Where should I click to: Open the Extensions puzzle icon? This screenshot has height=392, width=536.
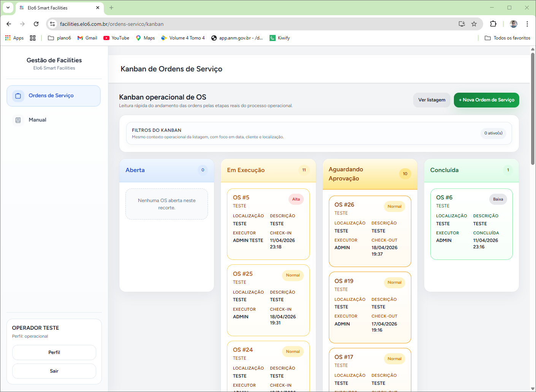(x=493, y=24)
